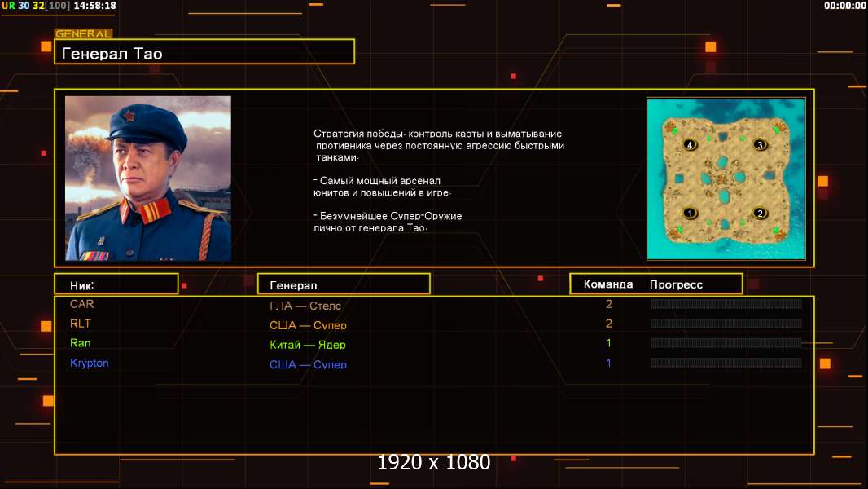Click team number 1 in Krypton row
Viewport: 868px width, 489px height.
(608, 363)
